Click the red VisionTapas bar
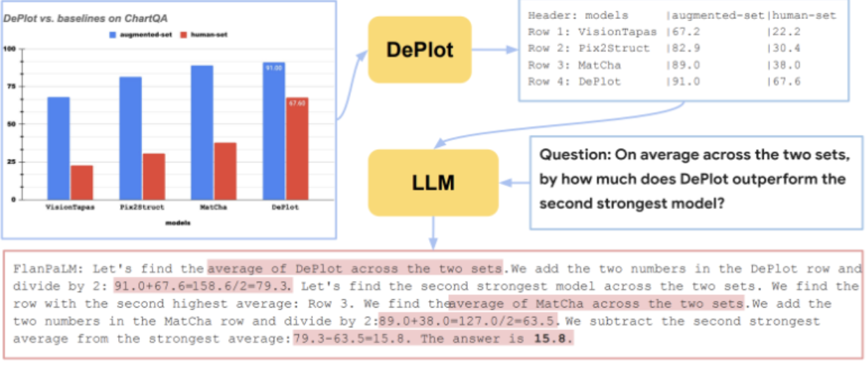 coord(82,182)
